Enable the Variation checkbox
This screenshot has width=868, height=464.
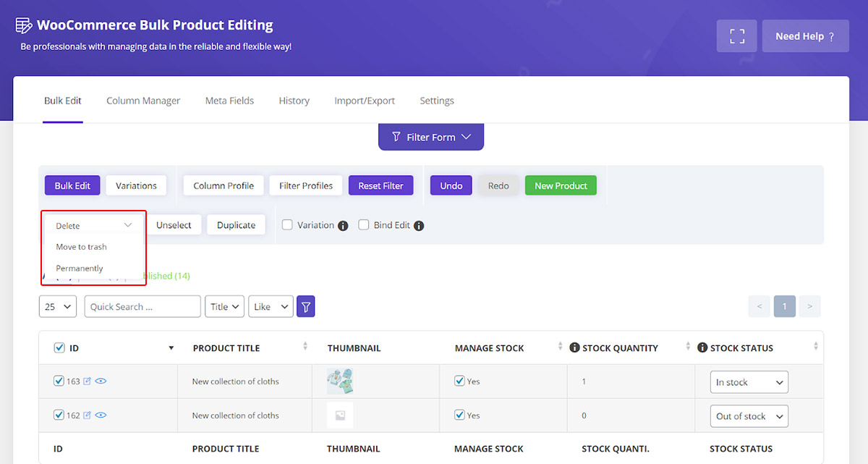point(287,225)
